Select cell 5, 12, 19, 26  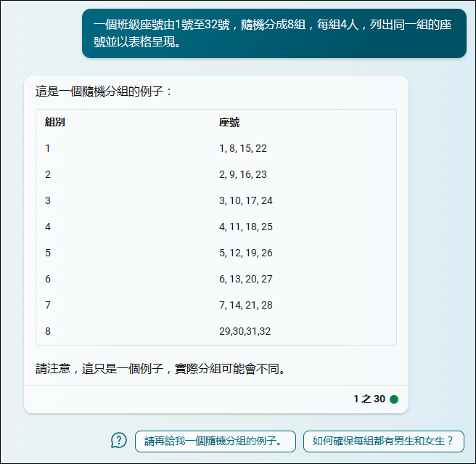point(246,253)
